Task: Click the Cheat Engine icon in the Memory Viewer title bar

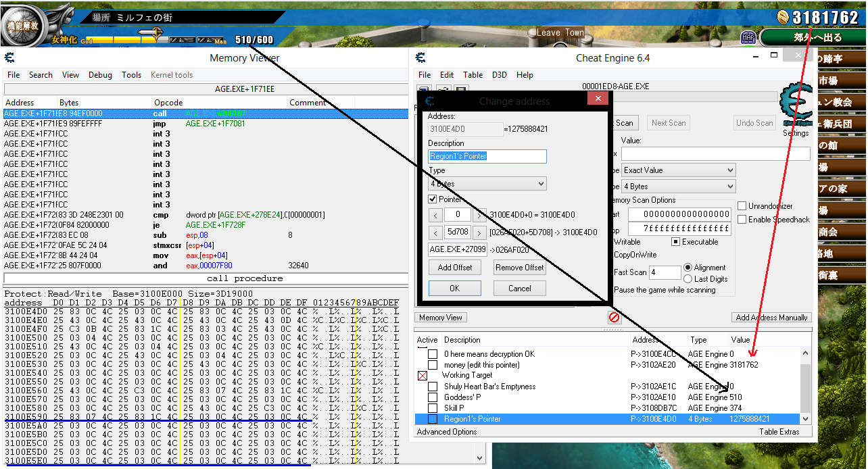Action: [9, 57]
